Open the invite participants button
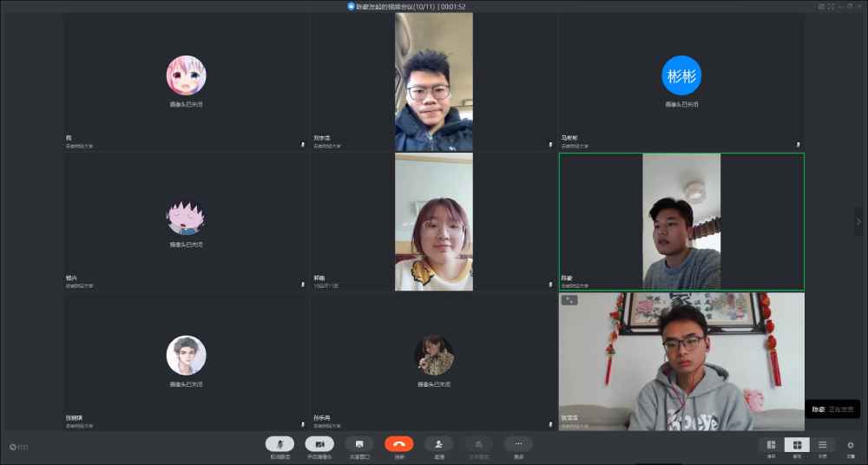 439,444
